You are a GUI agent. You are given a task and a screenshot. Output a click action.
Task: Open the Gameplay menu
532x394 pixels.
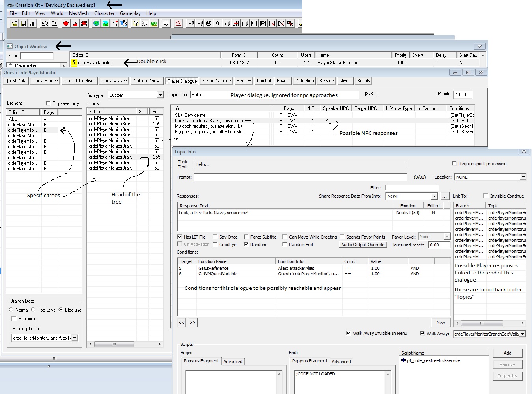coord(130,13)
